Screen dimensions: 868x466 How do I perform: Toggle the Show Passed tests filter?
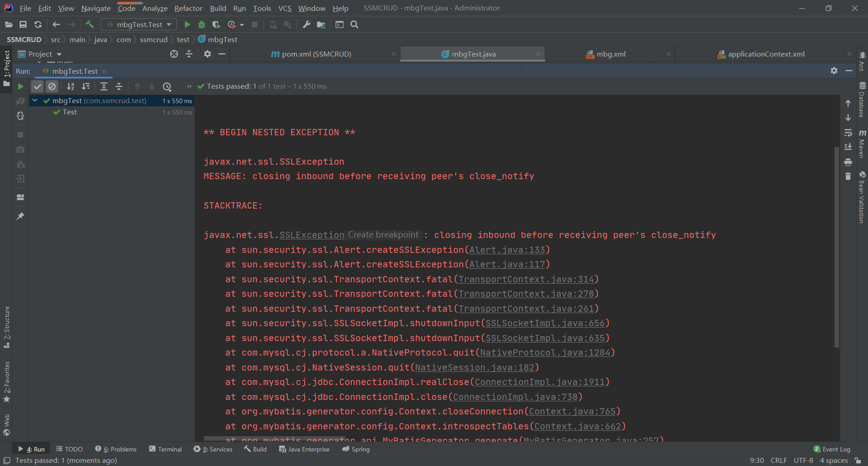(37, 86)
